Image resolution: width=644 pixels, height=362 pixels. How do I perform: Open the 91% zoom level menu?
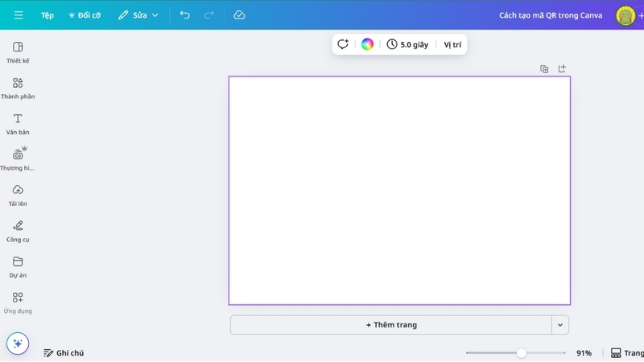[x=584, y=353]
